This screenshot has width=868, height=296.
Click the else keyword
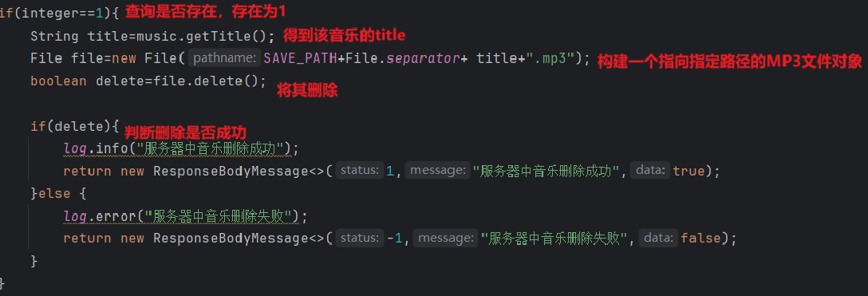coord(54,194)
